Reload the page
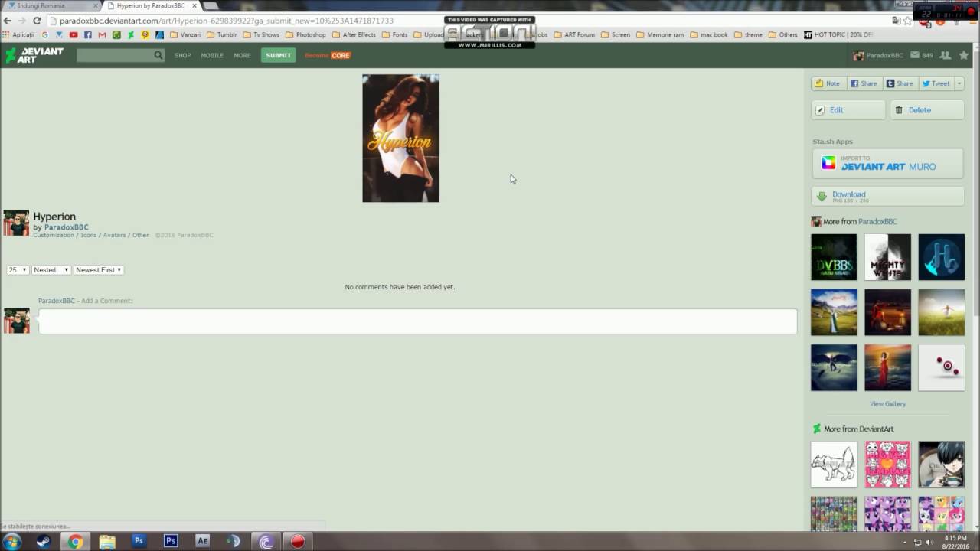Image resolution: width=980 pixels, height=551 pixels. pos(36,21)
